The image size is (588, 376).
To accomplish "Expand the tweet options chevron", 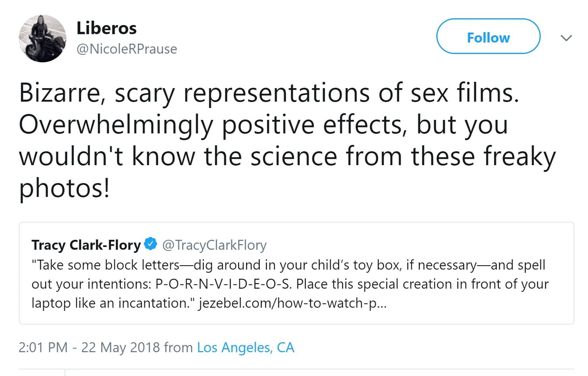I will pos(566,38).
